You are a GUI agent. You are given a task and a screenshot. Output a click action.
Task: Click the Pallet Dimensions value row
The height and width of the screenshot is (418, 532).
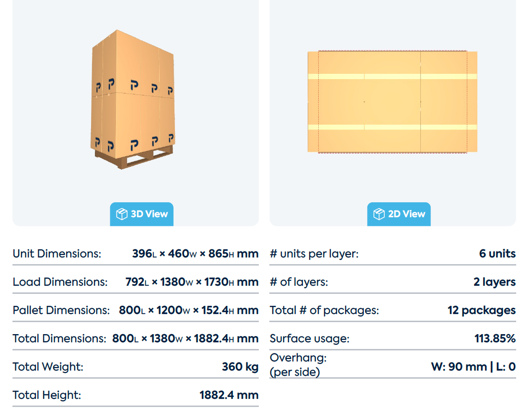click(x=135, y=310)
